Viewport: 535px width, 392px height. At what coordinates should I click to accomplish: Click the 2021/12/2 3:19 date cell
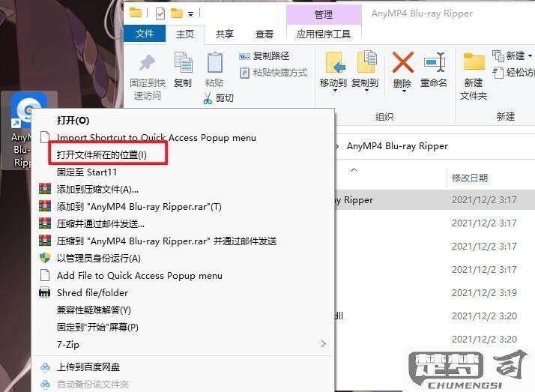pyautogui.click(x=484, y=293)
